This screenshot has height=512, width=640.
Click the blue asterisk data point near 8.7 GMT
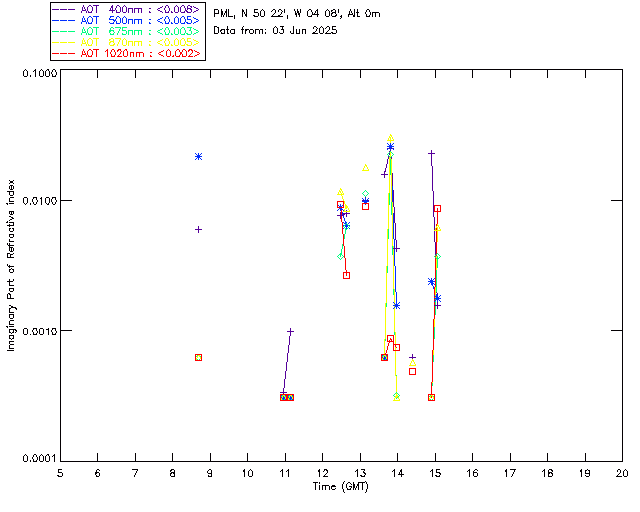pyautogui.click(x=198, y=156)
